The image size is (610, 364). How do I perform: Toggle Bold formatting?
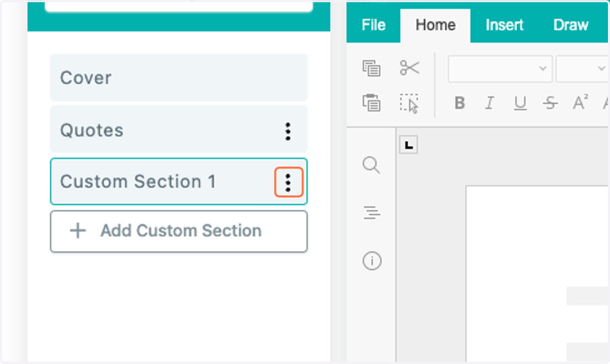460,103
